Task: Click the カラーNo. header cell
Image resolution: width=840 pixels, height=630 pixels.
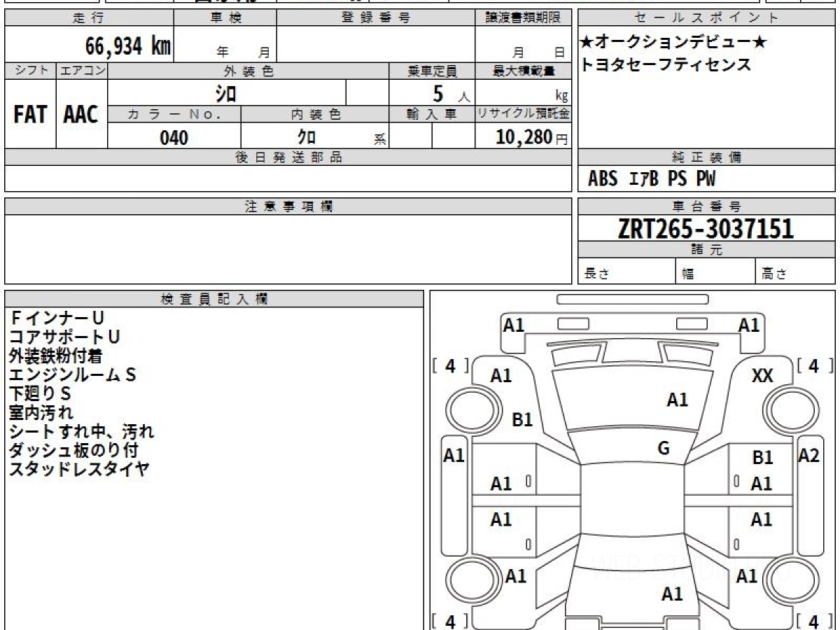Action: (x=174, y=115)
